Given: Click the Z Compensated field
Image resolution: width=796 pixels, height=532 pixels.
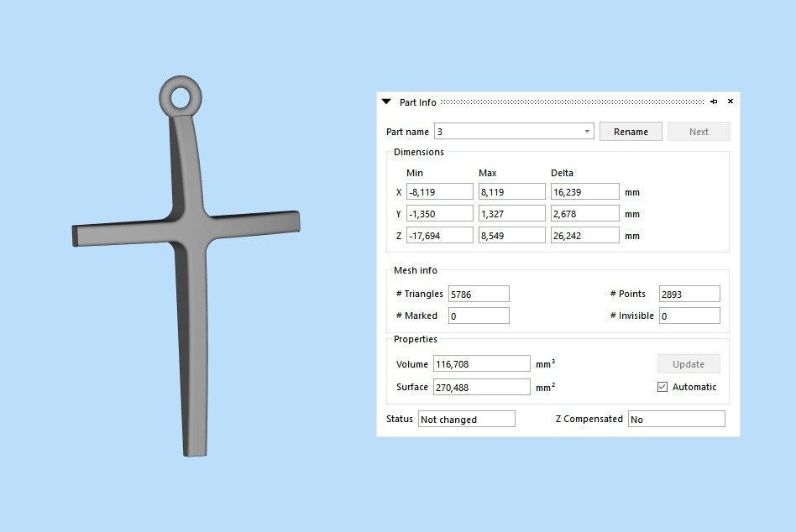Looking at the screenshot, I should [x=676, y=419].
